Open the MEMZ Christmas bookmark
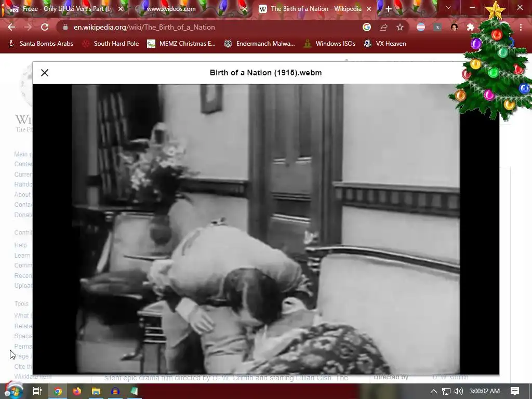The width and height of the screenshot is (532, 399). [x=181, y=44]
